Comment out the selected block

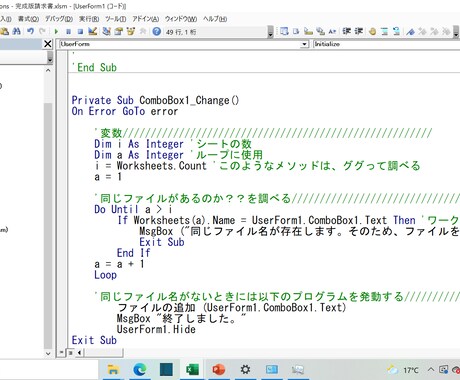click(384, 31)
